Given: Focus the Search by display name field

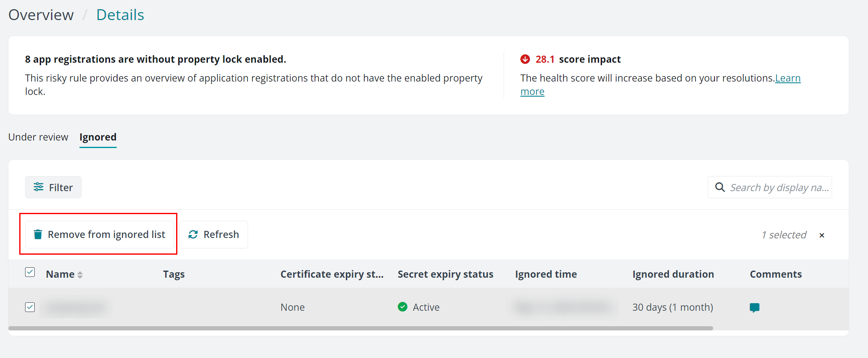Looking at the screenshot, I should click(779, 187).
